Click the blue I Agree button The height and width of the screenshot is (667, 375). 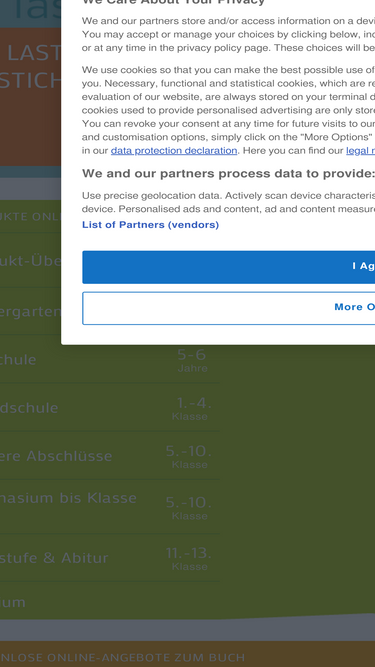[x=228, y=267]
